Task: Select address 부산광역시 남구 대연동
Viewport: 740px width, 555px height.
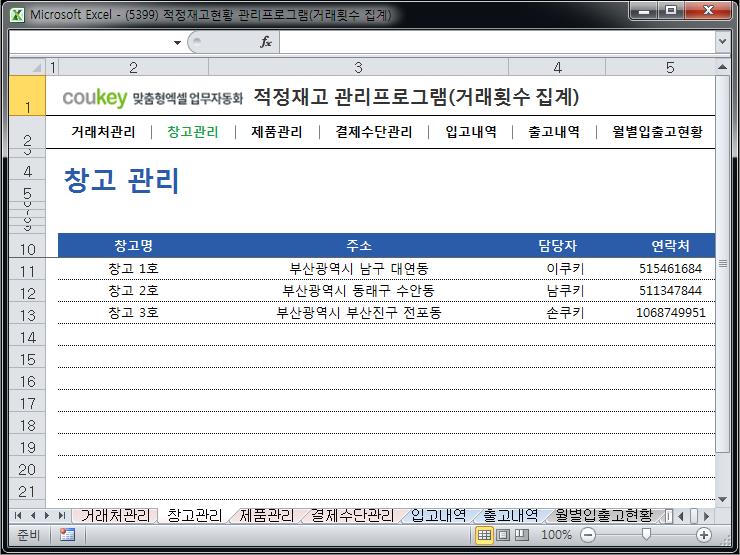Action: (x=359, y=269)
